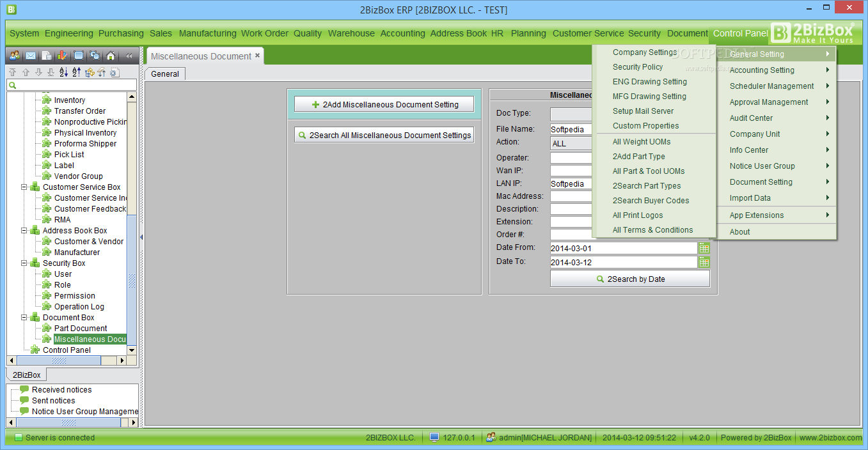Click the 2Search by Date button
Image resolution: width=868 pixels, height=450 pixels.
point(630,279)
